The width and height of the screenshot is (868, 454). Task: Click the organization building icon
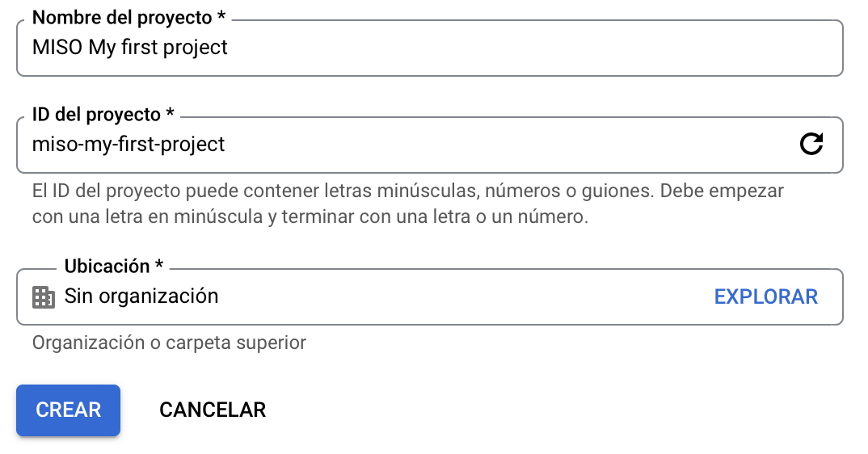43,297
